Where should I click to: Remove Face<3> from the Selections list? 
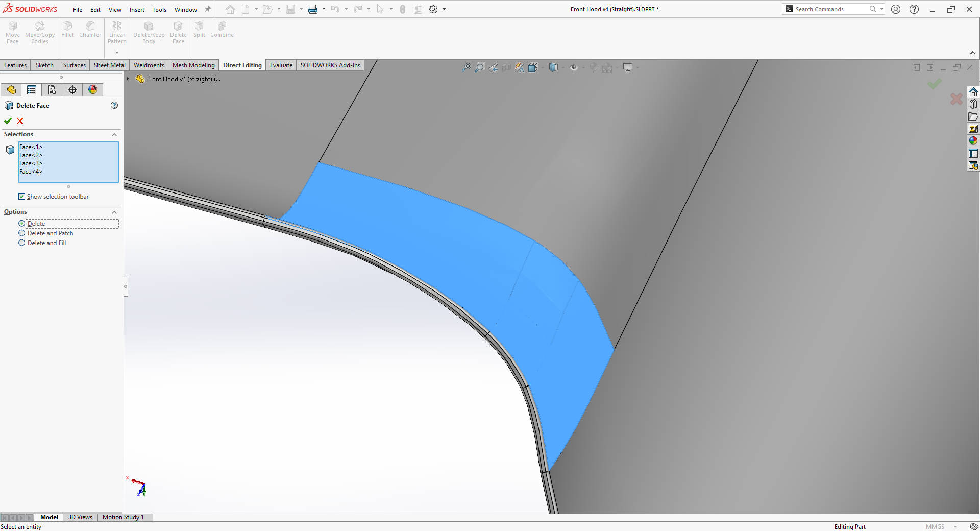(31, 163)
